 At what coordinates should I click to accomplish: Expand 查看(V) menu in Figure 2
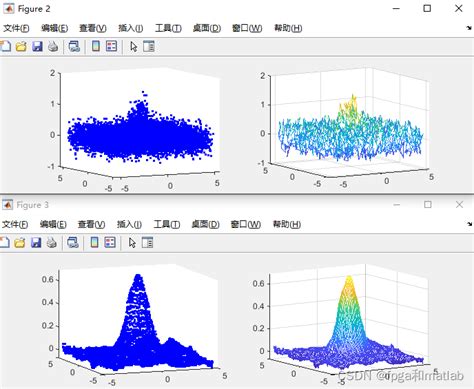(93, 28)
